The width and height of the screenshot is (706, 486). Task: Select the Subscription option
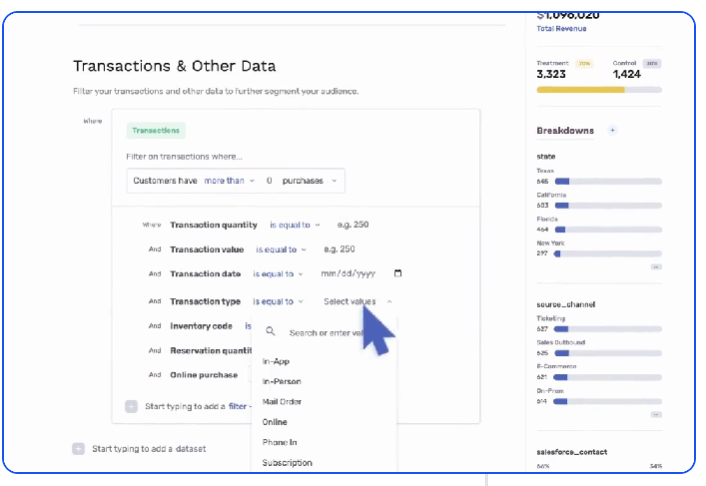[x=287, y=462]
